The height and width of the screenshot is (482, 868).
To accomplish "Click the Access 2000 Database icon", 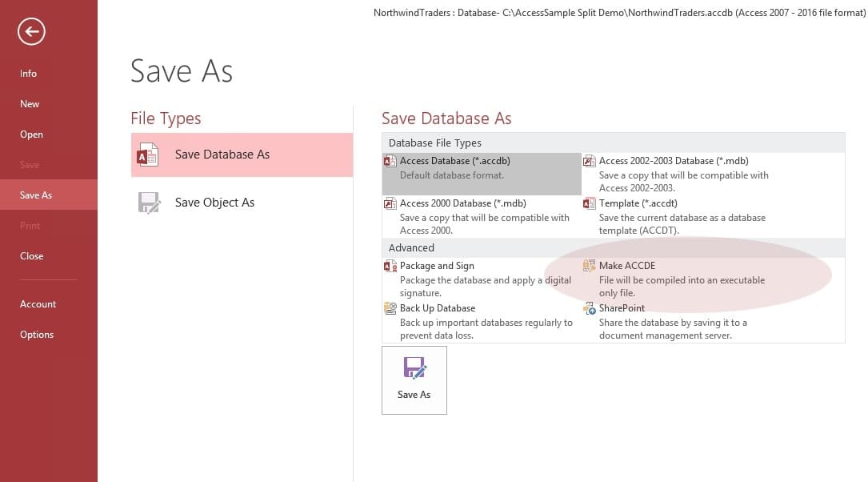I will [390, 204].
